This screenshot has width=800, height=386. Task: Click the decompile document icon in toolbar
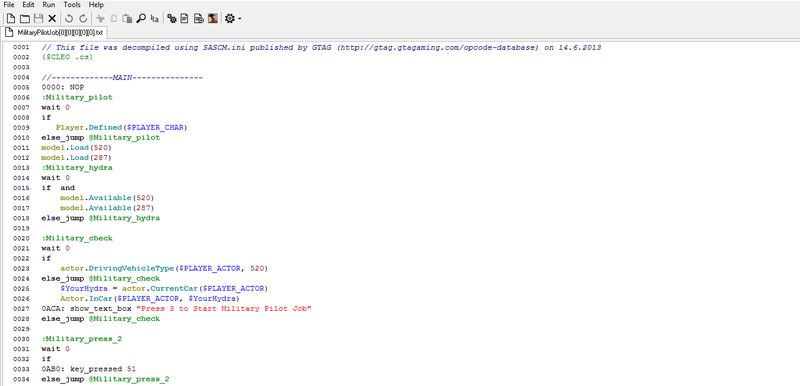(x=185, y=18)
